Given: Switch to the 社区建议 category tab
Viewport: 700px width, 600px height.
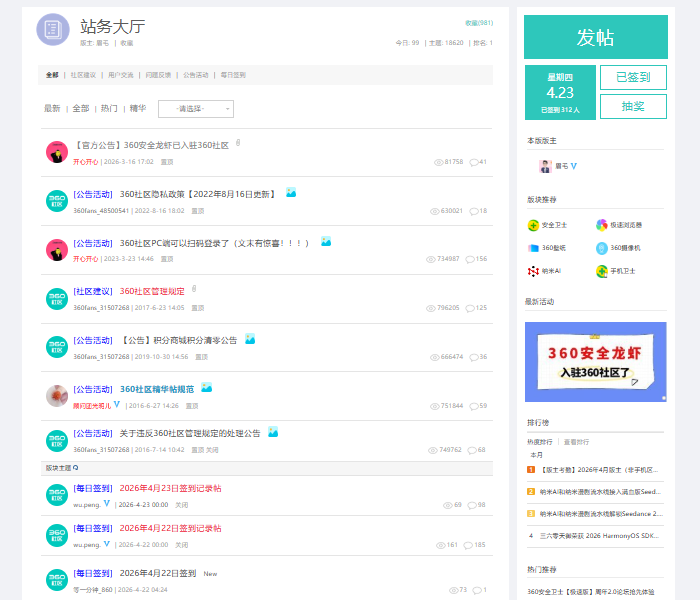Looking at the screenshot, I should click(83, 75).
